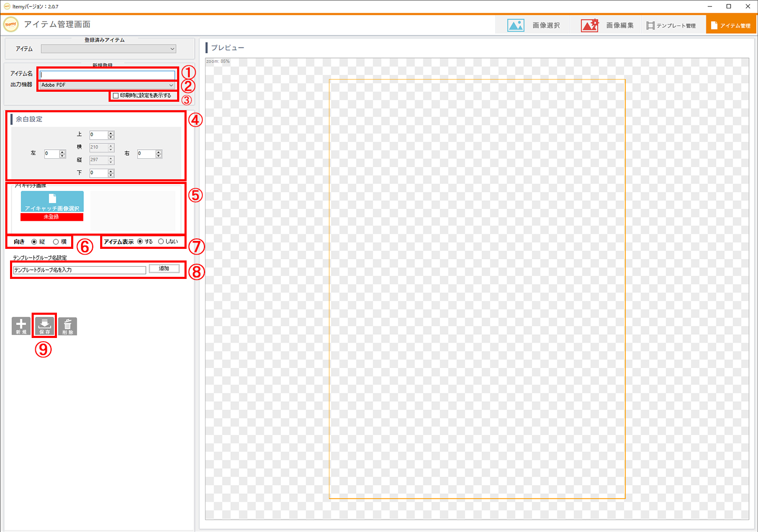Switch to the アイテム管理 tab

(731, 25)
